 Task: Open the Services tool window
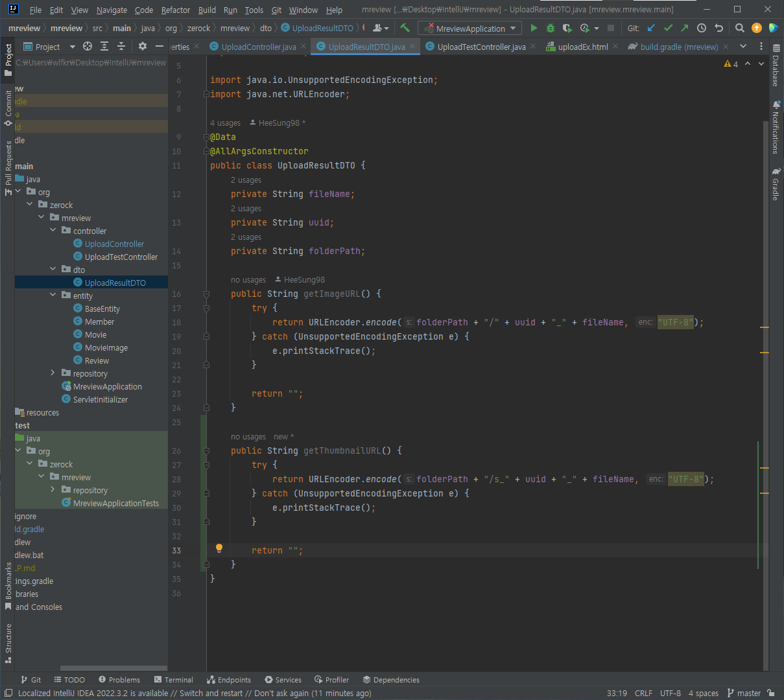pyautogui.click(x=283, y=680)
